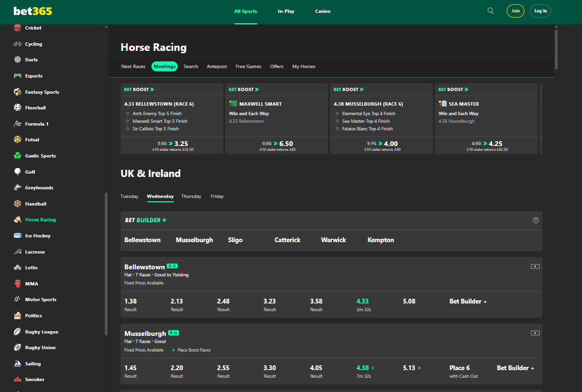Screen dimensions: 582x392
Task: Select the Meetings tab
Action: (164, 67)
